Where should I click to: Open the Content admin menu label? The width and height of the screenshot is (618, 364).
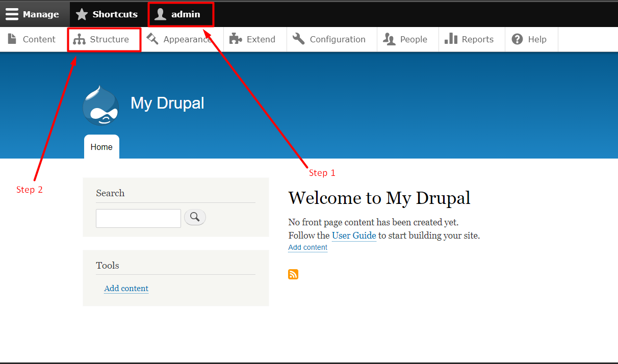click(39, 39)
